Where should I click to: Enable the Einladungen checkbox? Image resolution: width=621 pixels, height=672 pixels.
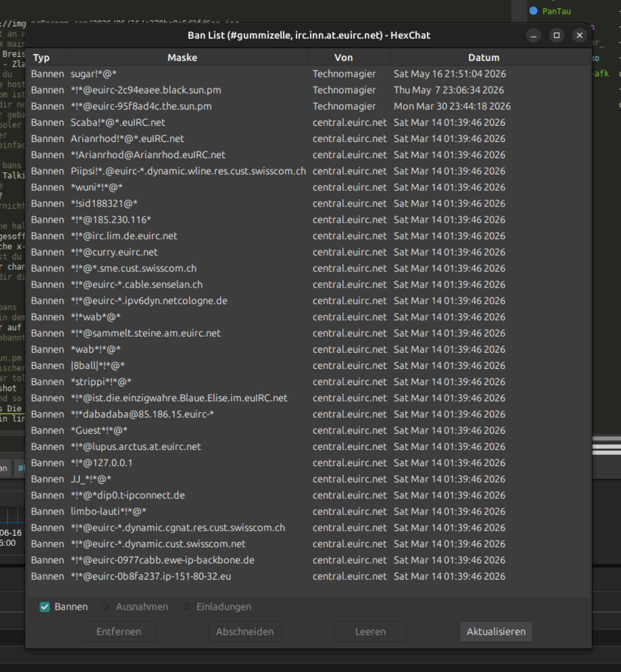pos(187,607)
